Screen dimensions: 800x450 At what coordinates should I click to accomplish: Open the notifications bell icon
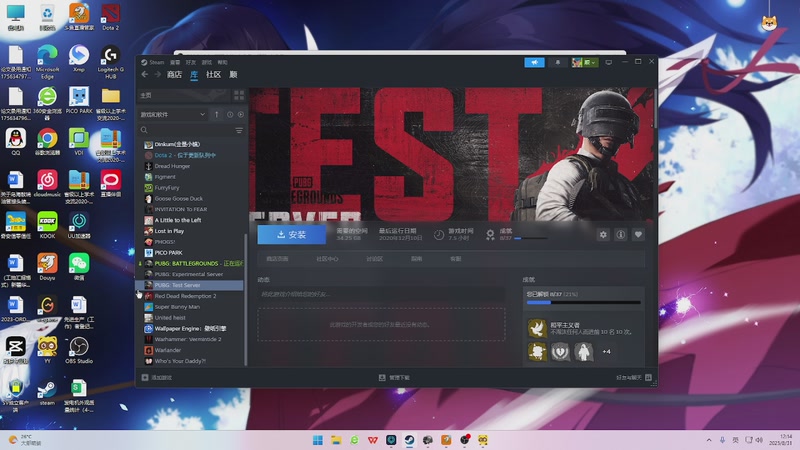558,62
